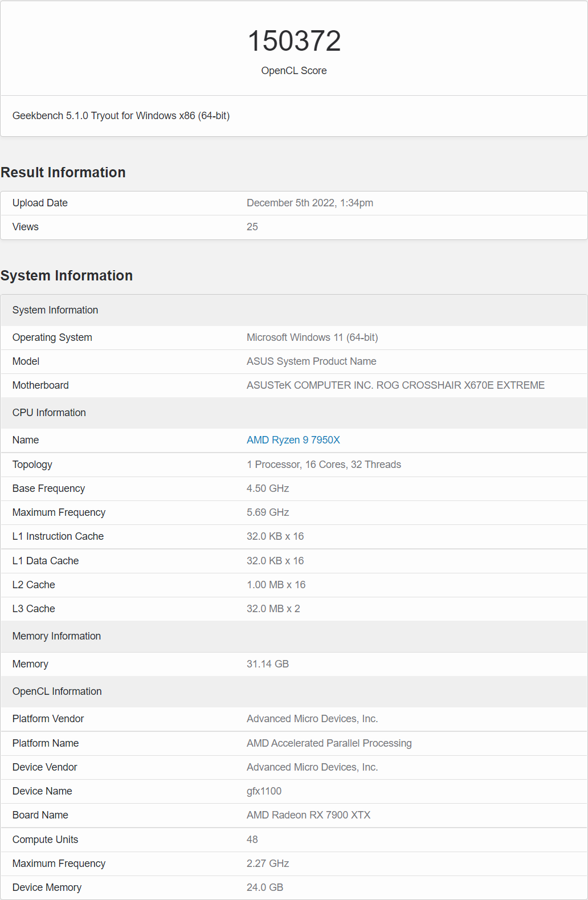Click the Device Name label
Image resolution: width=588 pixels, height=900 pixels.
point(42,791)
